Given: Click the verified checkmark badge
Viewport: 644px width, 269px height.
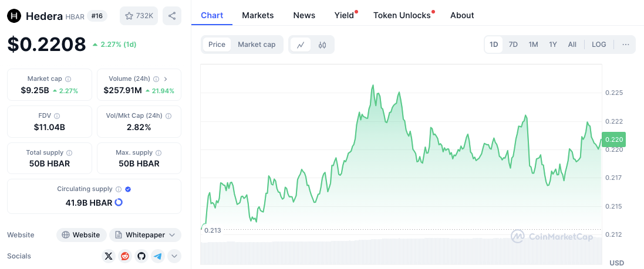Looking at the screenshot, I should (128, 189).
